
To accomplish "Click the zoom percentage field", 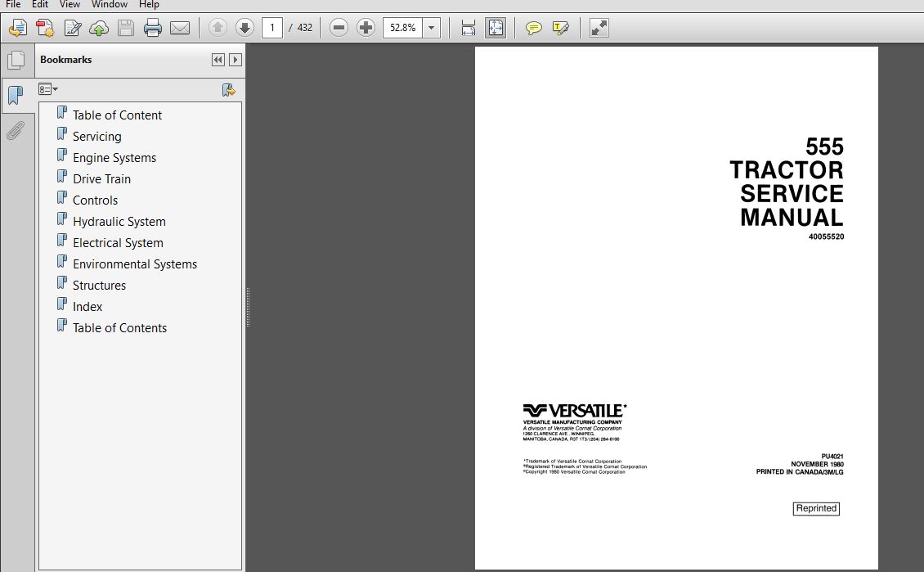I will click(x=402, y=28).
